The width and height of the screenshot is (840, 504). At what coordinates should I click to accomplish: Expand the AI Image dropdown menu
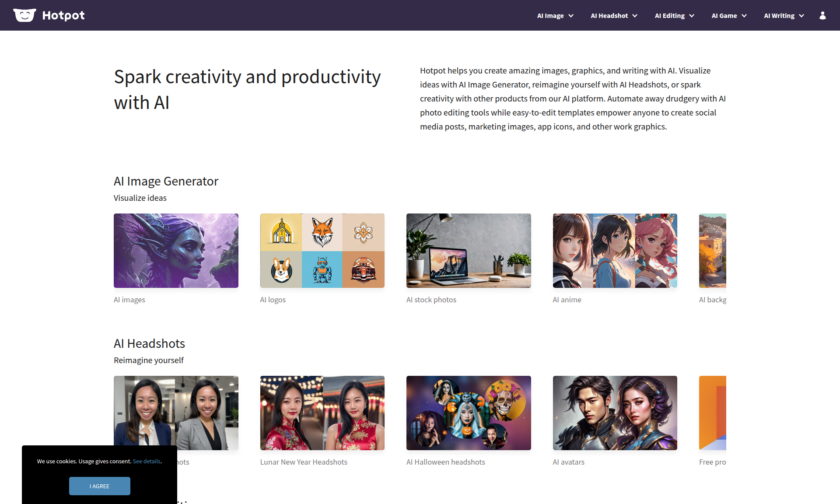[555, 16]
